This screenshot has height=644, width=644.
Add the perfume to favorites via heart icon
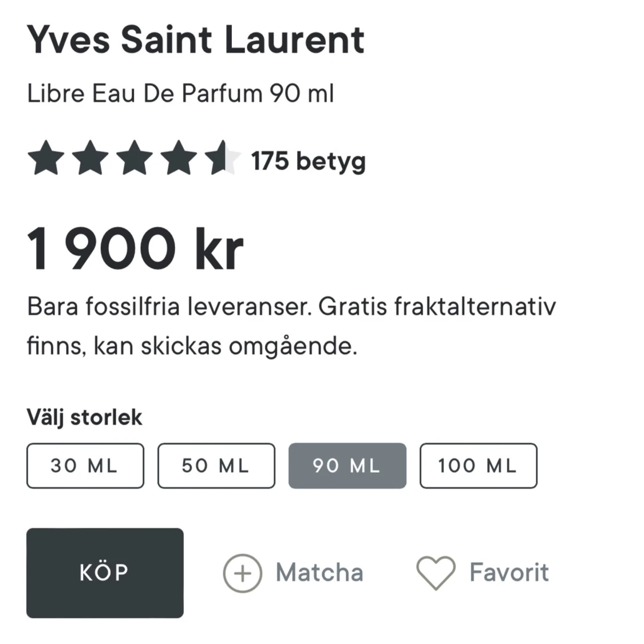coord(437,573)
